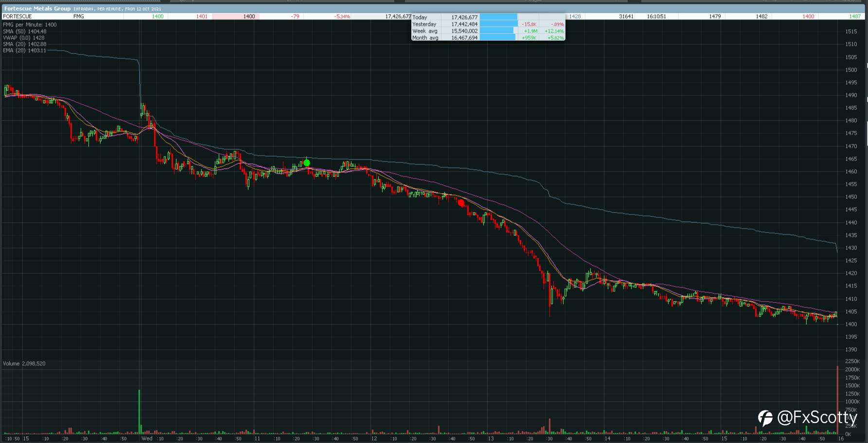Viewport: 868px width, 443px height.
Task: Click the 'Week avg' row in volume popup
Action: tap(488, 31)
